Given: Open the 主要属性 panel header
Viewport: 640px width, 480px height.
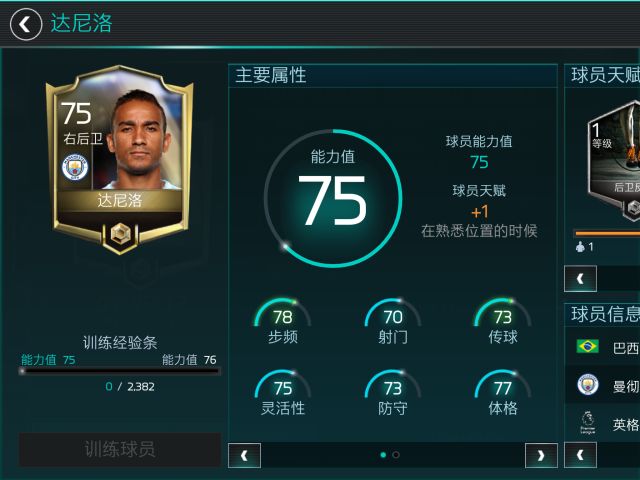Looking at the screenshot, I should click(x=393, y=76).
